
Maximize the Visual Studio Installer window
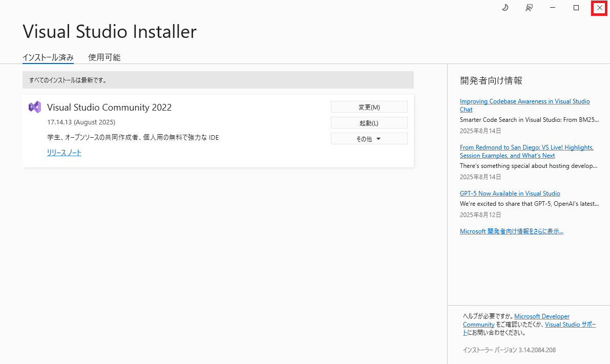576,8
